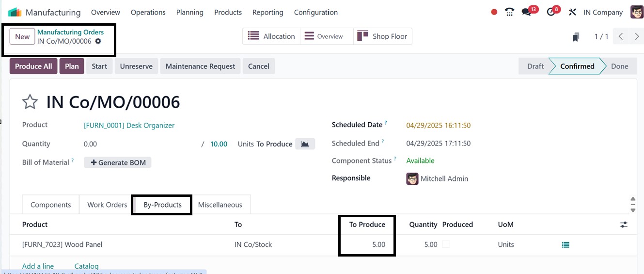Click the Manufacturing Orders breadcrumb link

point(70,32)
